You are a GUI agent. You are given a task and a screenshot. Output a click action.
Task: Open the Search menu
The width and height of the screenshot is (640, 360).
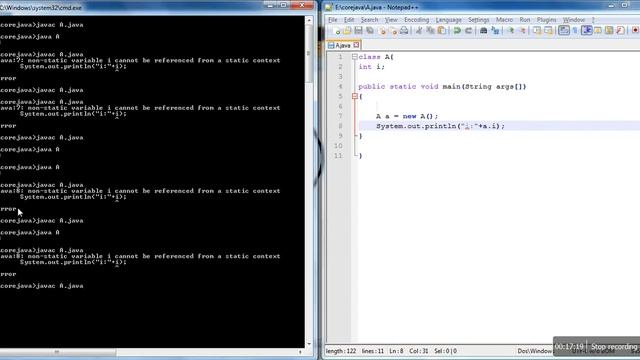tap(369, 20)
